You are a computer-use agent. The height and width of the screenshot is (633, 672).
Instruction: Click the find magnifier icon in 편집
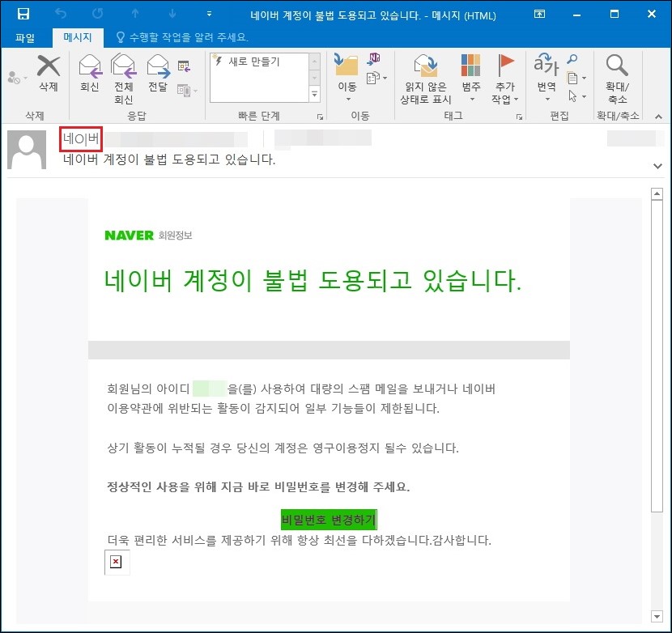point(572,59)
